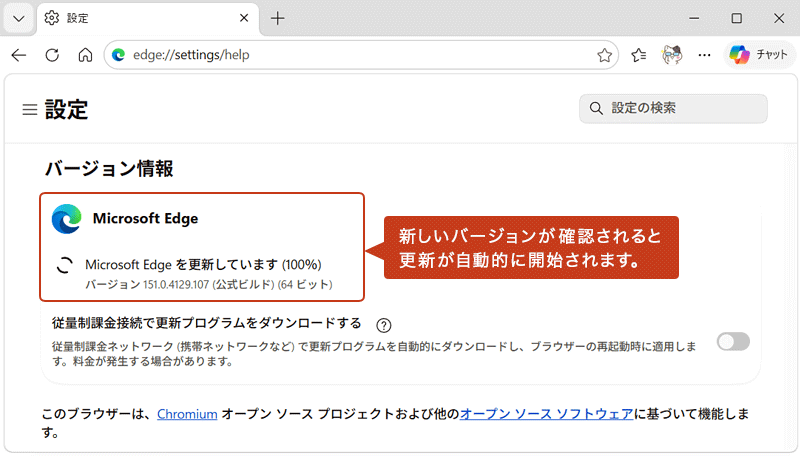Viewport: 800px width, 456px height.
Task: Open the tab actions menu chevron
Action: point(18,19)
